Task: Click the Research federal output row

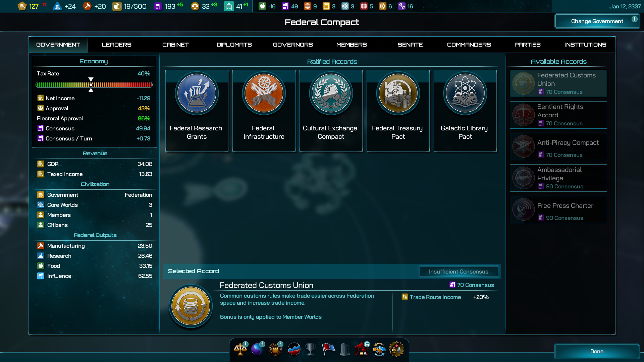Action: click(x=95, y=256)
